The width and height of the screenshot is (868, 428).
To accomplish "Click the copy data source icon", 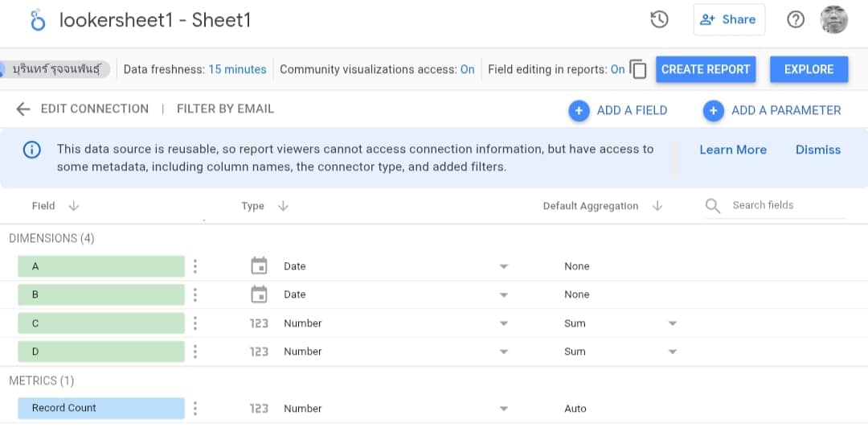I will [x=638, y=69].
